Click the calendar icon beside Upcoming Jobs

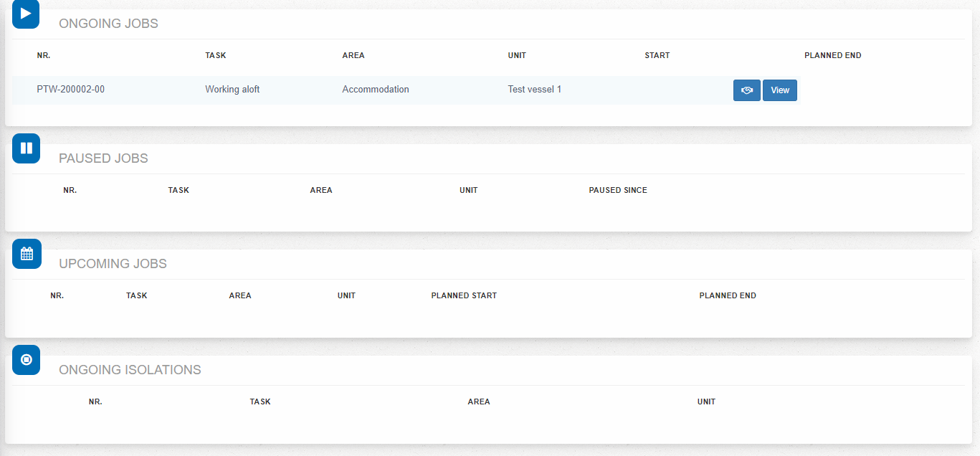click(x=27, y=253)
